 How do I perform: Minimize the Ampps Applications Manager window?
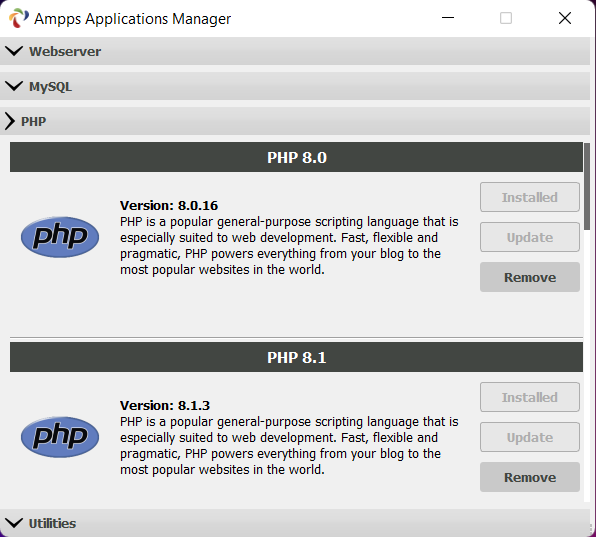pyautogui.click(x=448, y=18)
